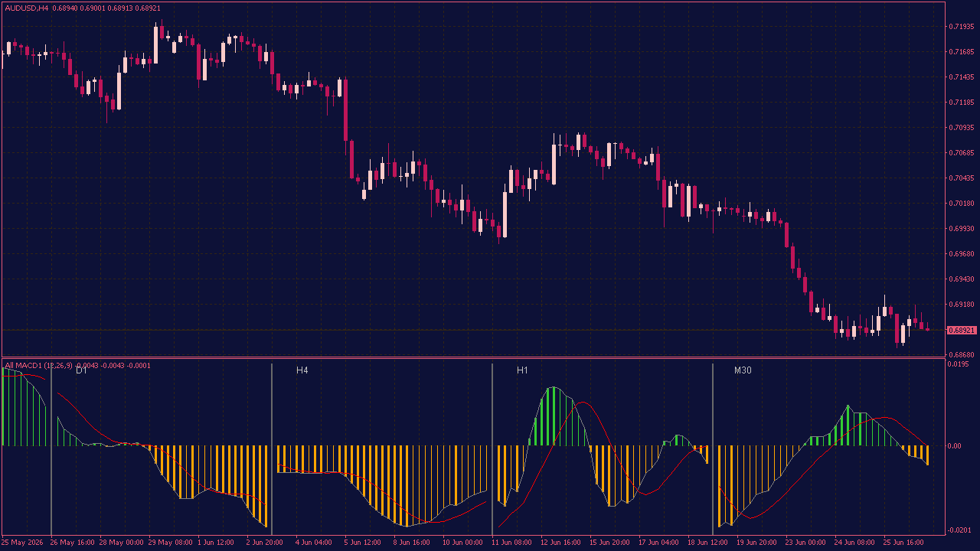This screenshot has height=551, width=980.
Task: Click the D1 timeframe label in indicator
Action: [82, 370]
